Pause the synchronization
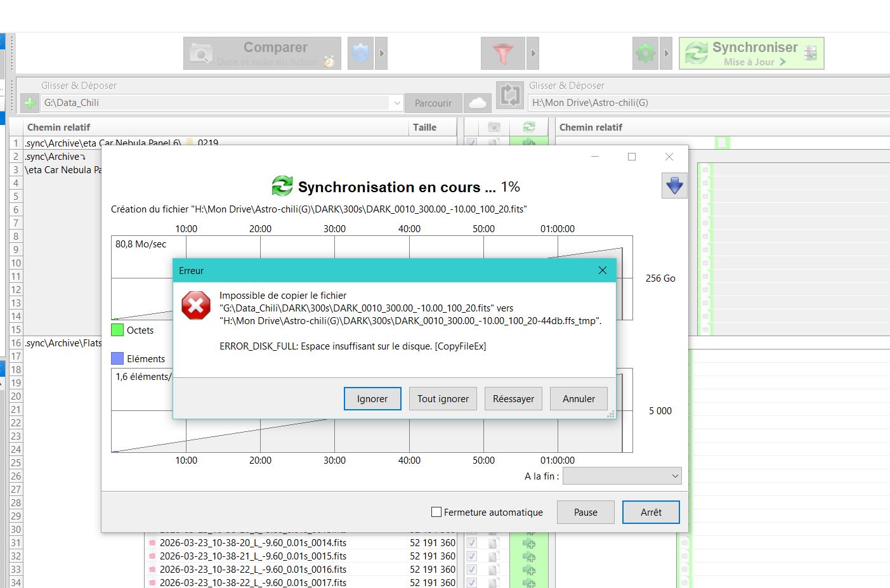Image resolution: width=890 pixels, height=588 pixels. click(586, 513)
